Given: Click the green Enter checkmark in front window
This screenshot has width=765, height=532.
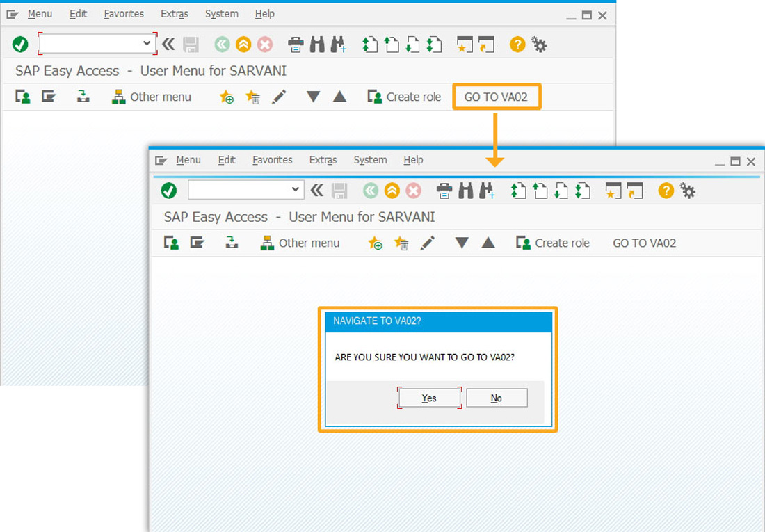Looking at the screenshot, I should tap(169, 191).
